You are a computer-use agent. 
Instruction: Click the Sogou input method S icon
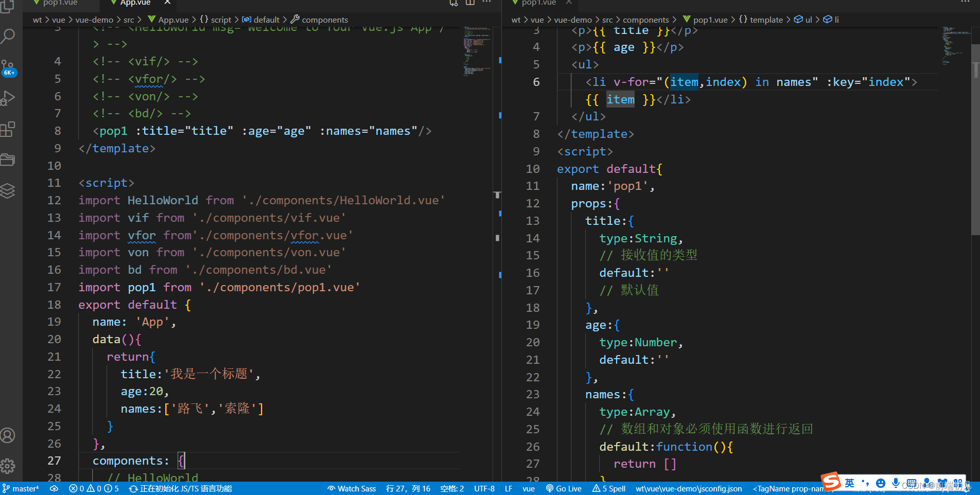pos(831,482)
